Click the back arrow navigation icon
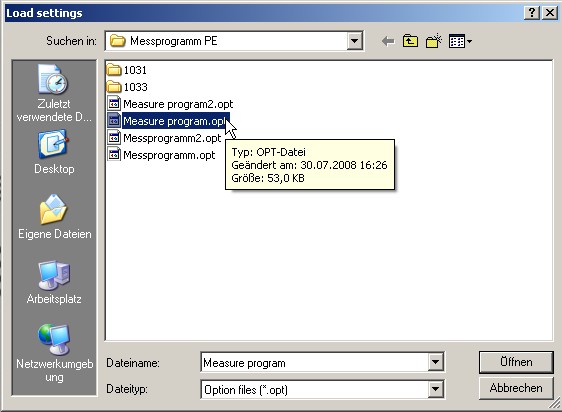Viewport: 562px width, 412px height. 388,41
